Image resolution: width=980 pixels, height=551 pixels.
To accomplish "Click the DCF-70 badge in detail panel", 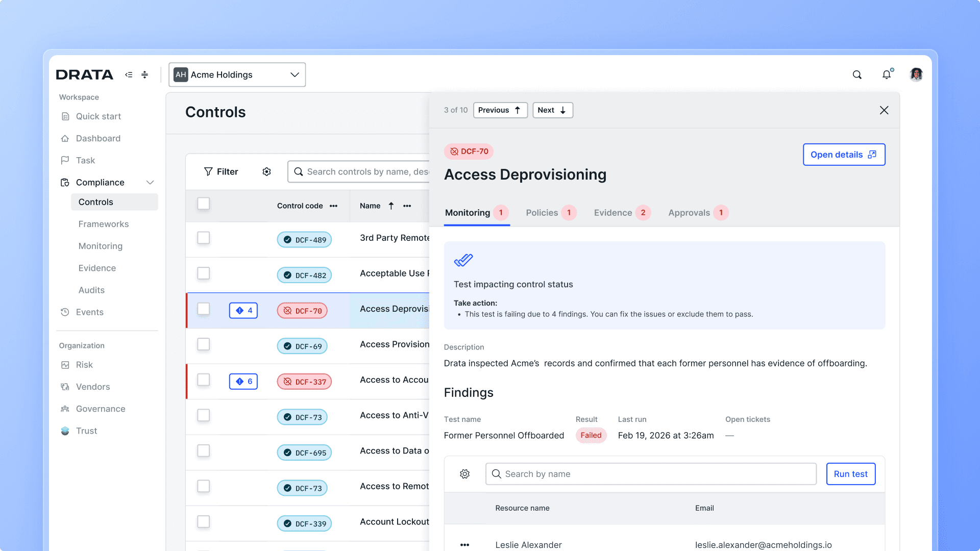I will [x=469, y=152].
